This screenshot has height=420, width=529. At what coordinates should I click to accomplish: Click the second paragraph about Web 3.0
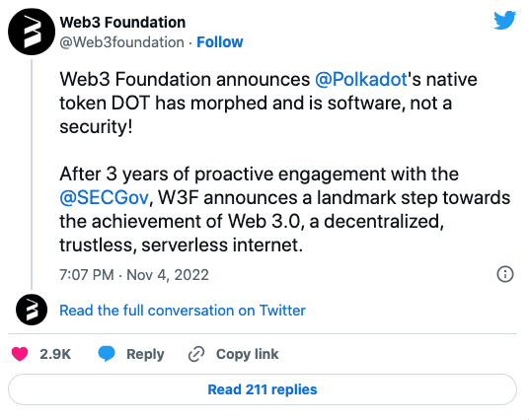[x=284, y=209]
